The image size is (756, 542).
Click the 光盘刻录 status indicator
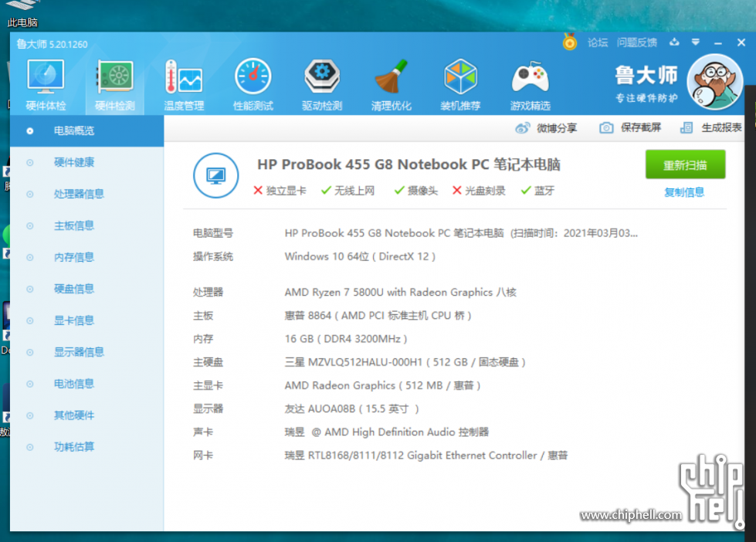click(x=479, y=191)
